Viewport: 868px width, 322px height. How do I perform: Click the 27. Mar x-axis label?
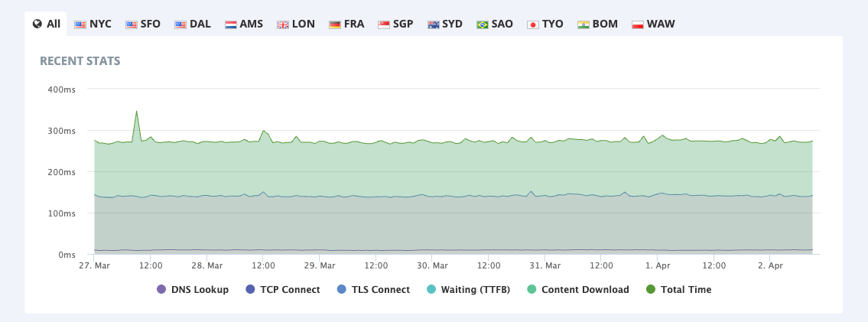pos(94,265)
